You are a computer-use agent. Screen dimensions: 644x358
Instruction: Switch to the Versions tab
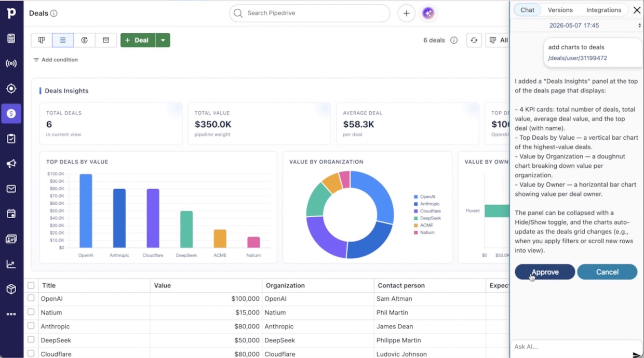pyautogui.click(x=560, y=10)
